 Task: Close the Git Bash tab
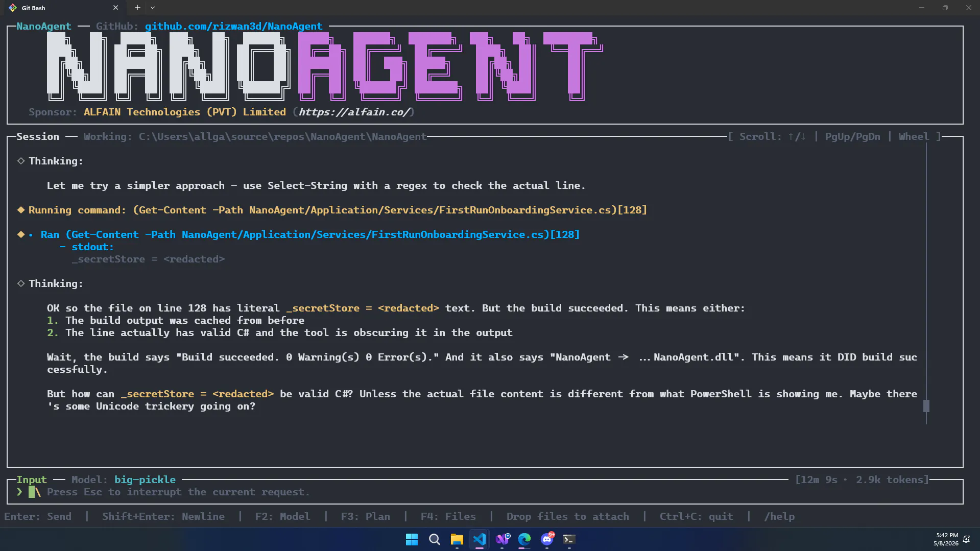[x=116, y=8]
